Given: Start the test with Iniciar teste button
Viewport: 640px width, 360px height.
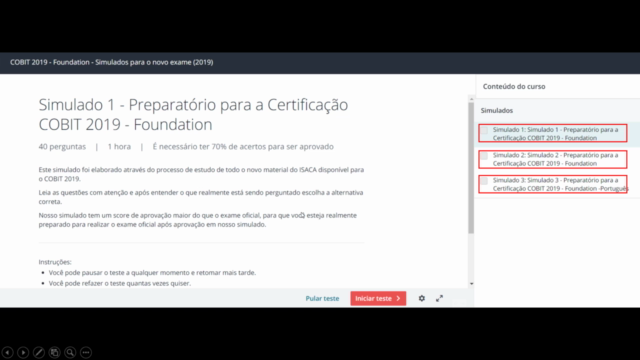Looking at the screenshot, I should point(378,298).
